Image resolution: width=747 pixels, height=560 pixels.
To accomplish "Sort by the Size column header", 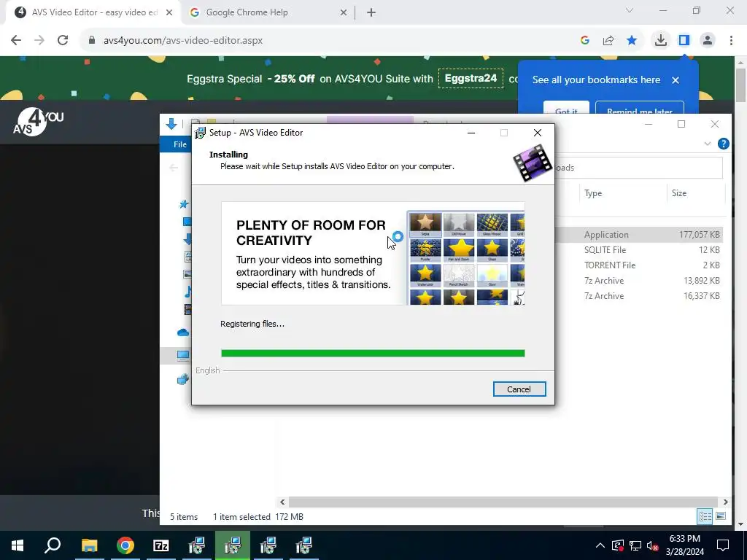I will coord(679,192).
